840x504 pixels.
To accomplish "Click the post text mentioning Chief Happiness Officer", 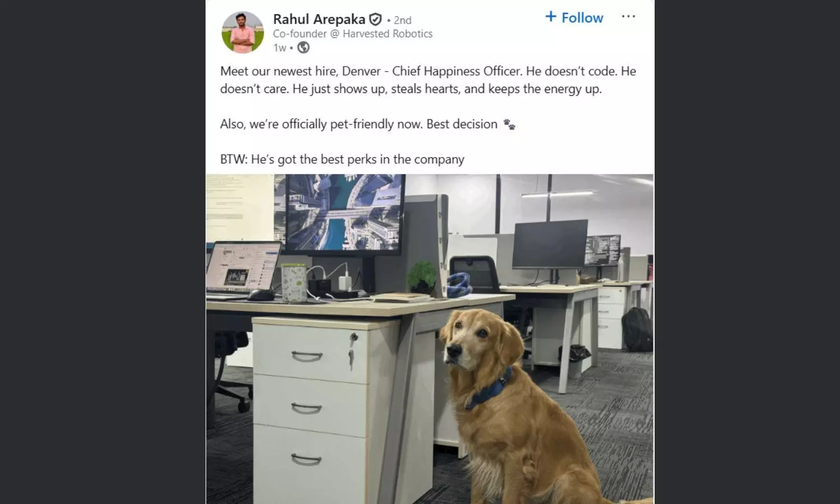I will [x=428, y=80].
